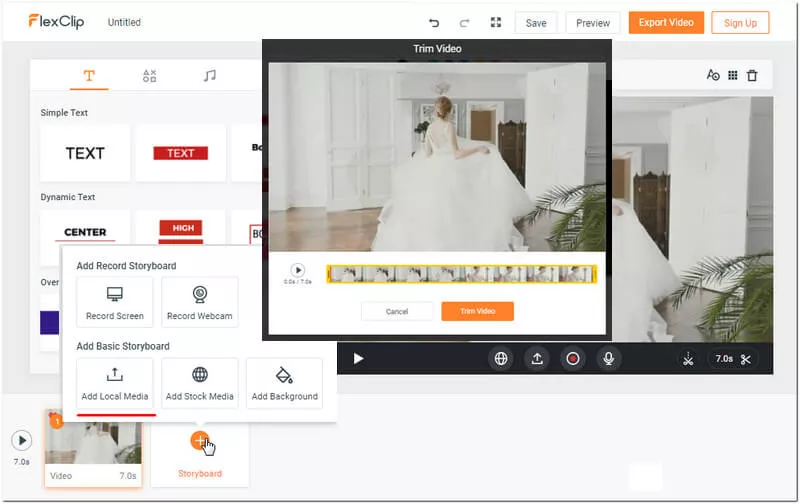Screen dimensions: 800x504
Task: Choose Add Background option
Action: coord(284,383)
